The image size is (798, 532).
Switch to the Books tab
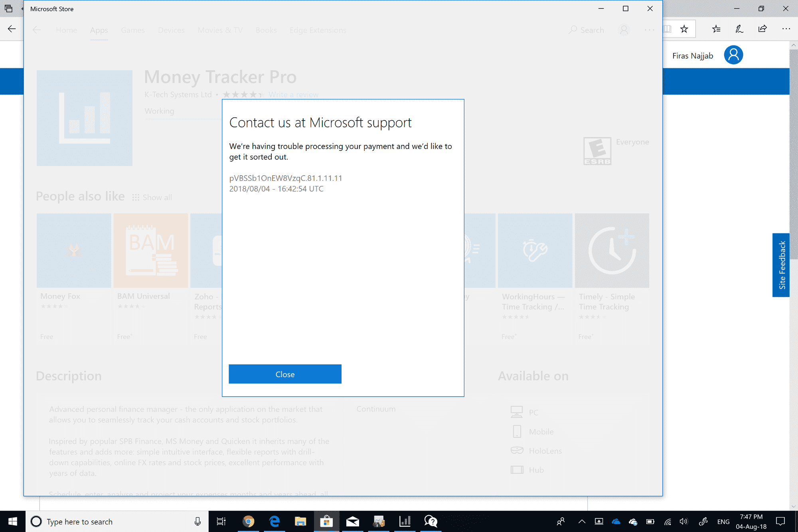click(x=266, y=30)
